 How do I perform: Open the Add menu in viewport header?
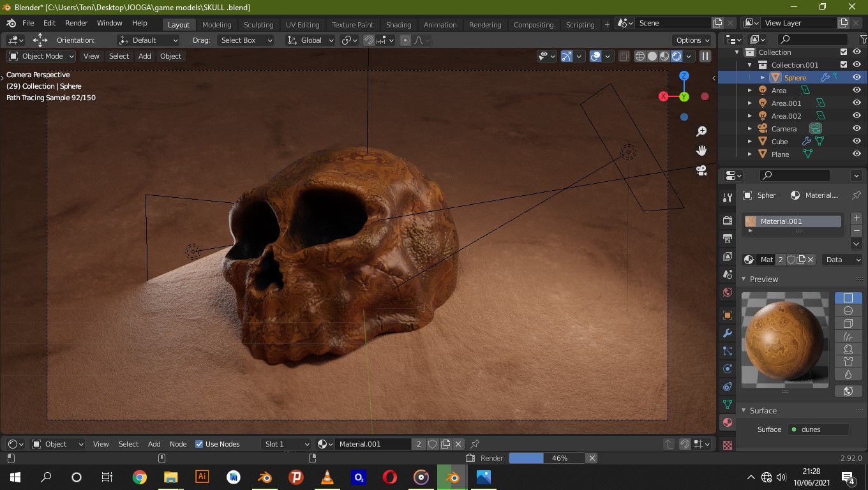point(145,56)
